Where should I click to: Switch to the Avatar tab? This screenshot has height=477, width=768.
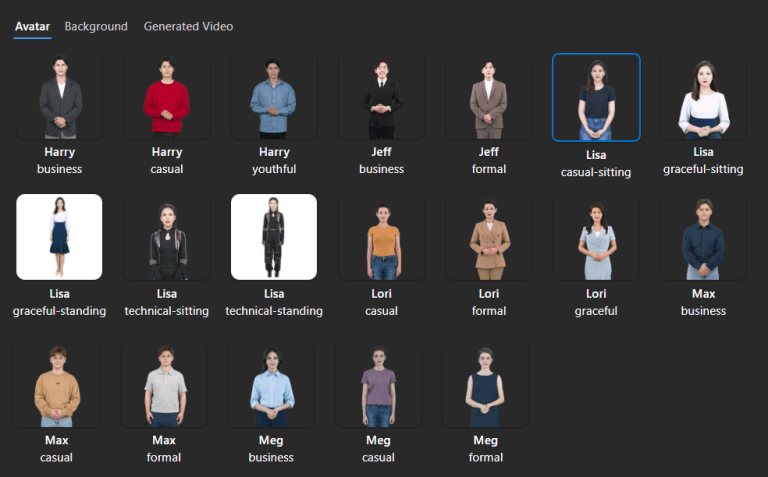[32, 26]
